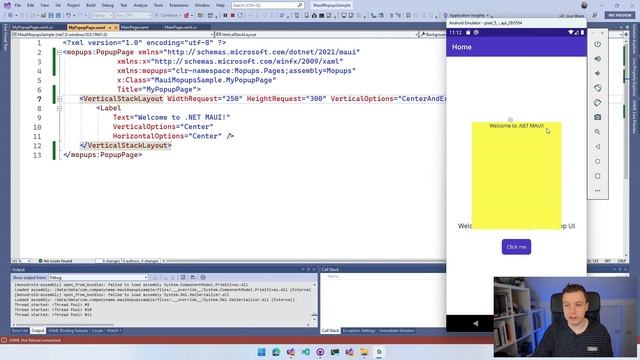Click the Pause debugging icon in toolbar
The height and width of the screenshot is (360, 640).
coord(225,16)
